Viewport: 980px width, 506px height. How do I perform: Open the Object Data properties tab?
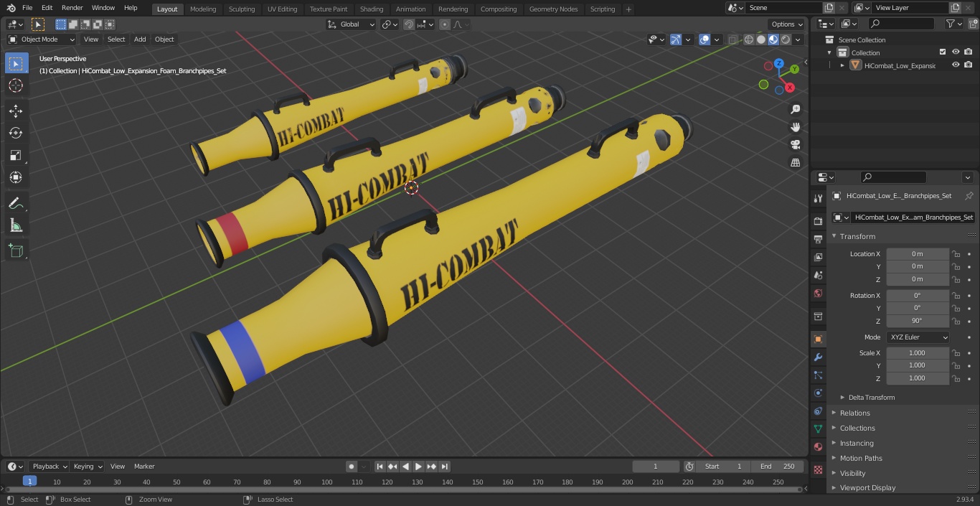pos(818,428)
